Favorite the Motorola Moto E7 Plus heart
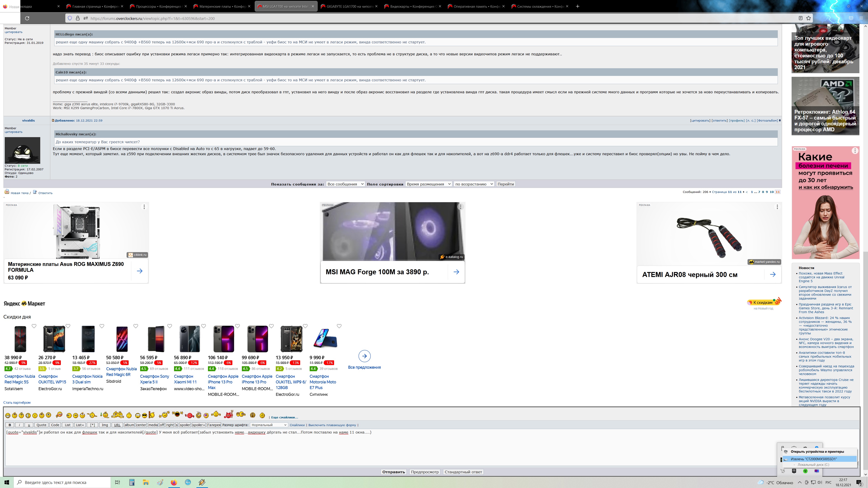Image resolution: width=868 pixels, height=488 pixels. [339, 326]
